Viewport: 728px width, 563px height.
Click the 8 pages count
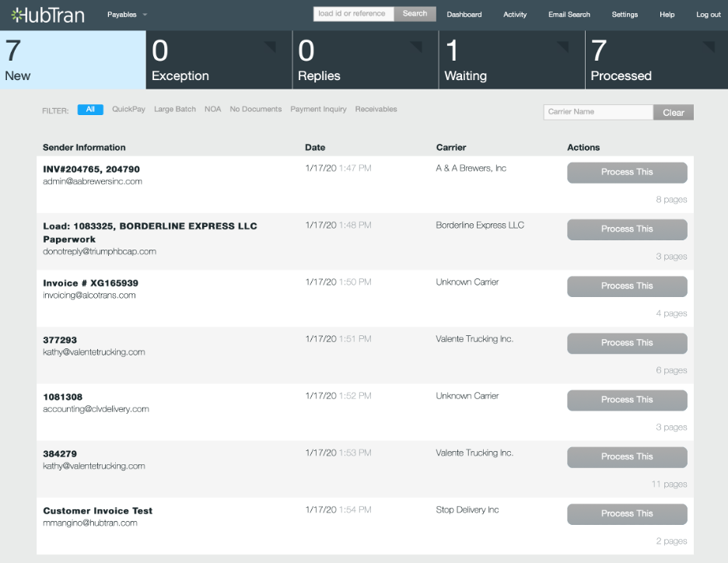click(x=671, y=200)
